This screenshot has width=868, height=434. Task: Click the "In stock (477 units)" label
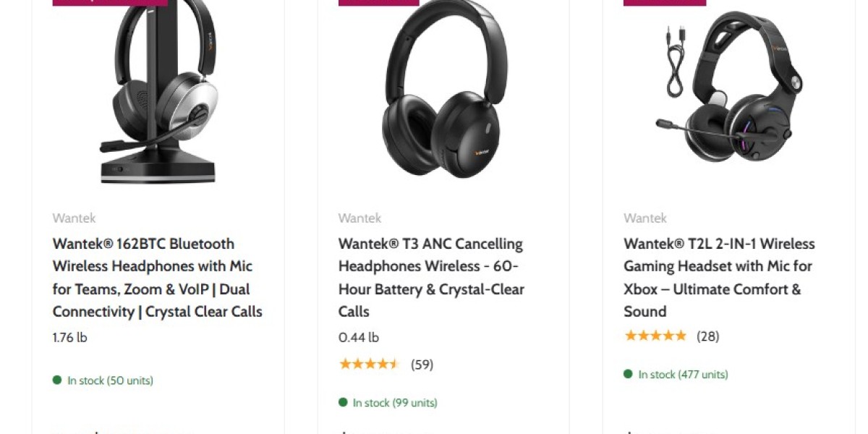click(x=683, y=375)
